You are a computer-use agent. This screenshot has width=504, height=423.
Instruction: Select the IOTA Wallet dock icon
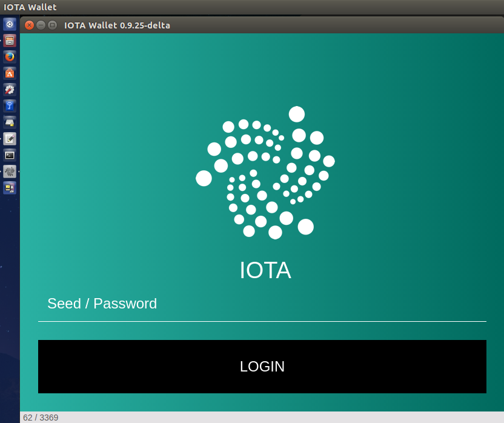10,172
